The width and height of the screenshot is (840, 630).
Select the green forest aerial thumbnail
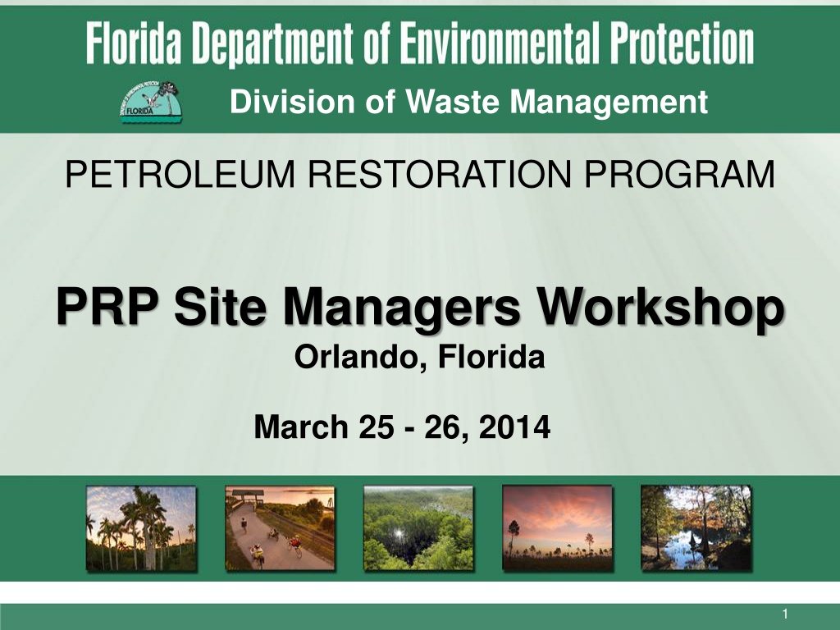(x=418, y=528)
